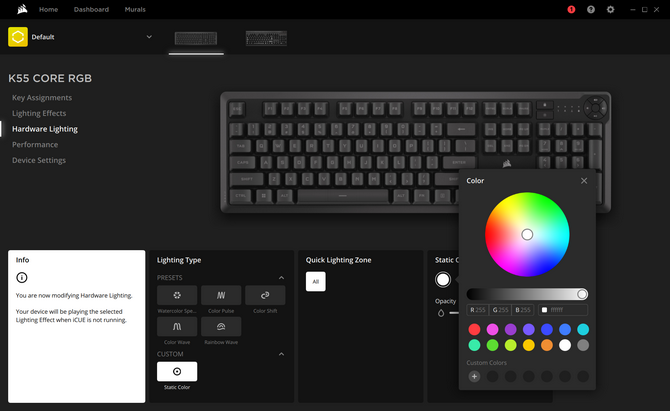Select the Watercolor Spectrum preset icon
Screen dimensions: 670x411
(177, 295)
